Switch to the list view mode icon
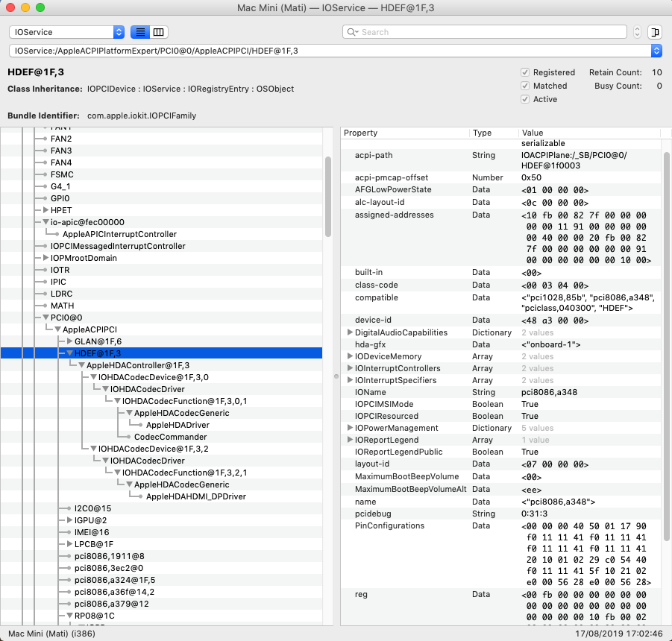Image resolution: width=672 pixels, height=641 pixels. 140,32
